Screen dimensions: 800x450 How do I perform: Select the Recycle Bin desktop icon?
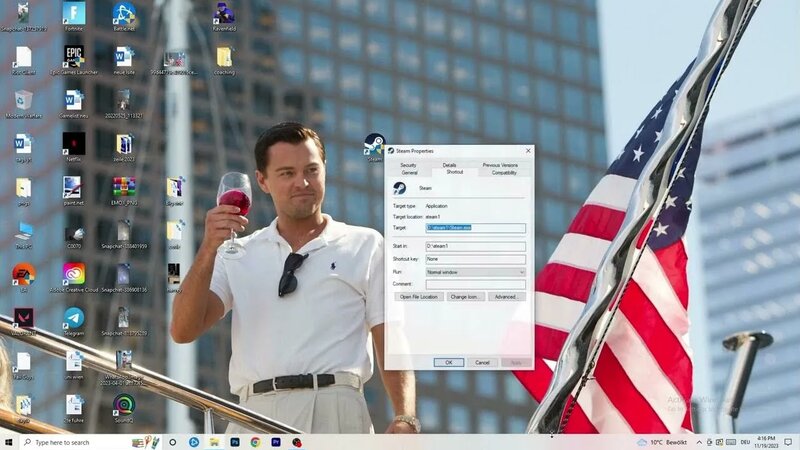click(23, 104)
